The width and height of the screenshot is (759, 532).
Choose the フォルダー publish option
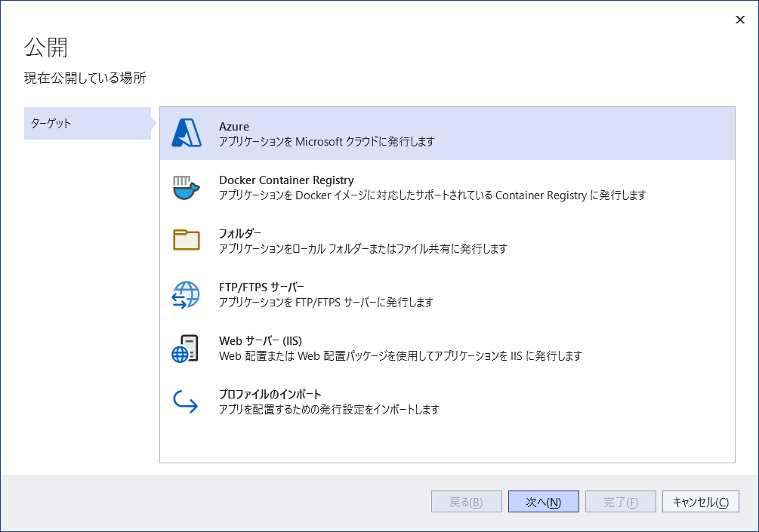pyautogui.click(x=240, y=233)
